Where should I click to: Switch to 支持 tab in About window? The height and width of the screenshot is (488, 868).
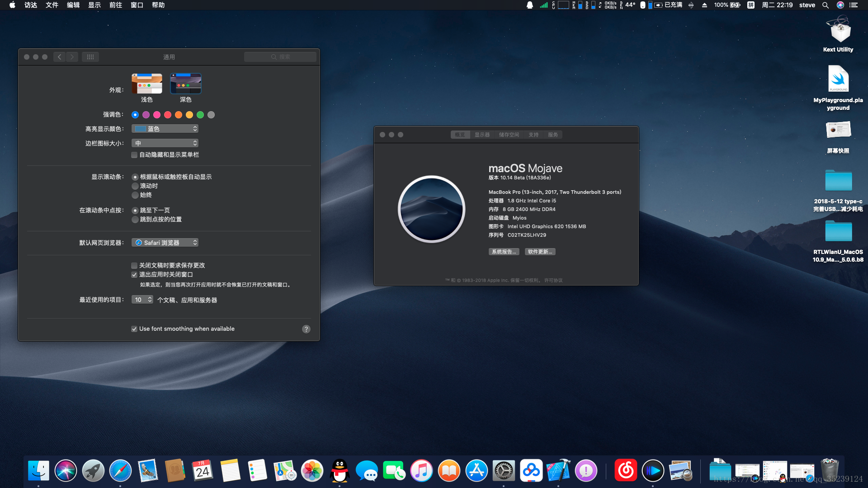pyautogui.click(x=533, y=135)
